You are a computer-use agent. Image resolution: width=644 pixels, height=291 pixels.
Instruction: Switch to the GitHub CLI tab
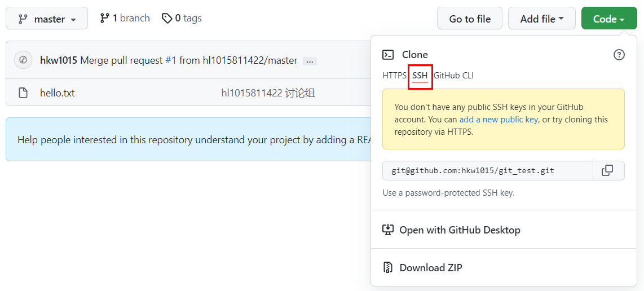pos(453,76)
